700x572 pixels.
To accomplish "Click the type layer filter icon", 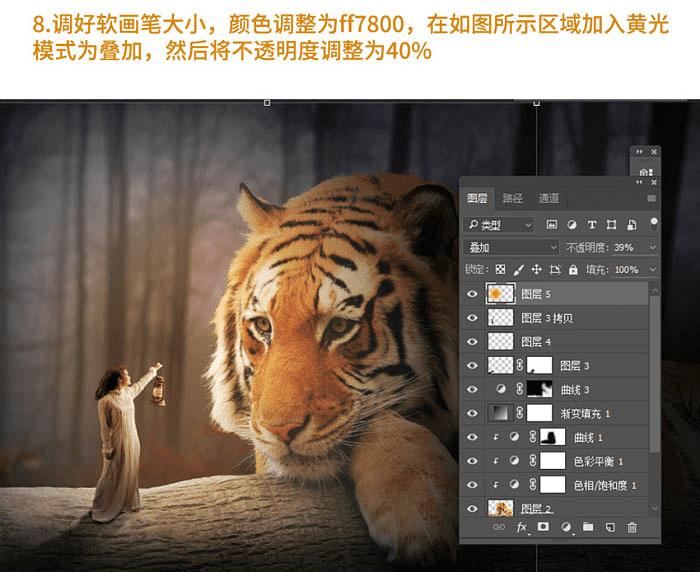I will (592, 225).
